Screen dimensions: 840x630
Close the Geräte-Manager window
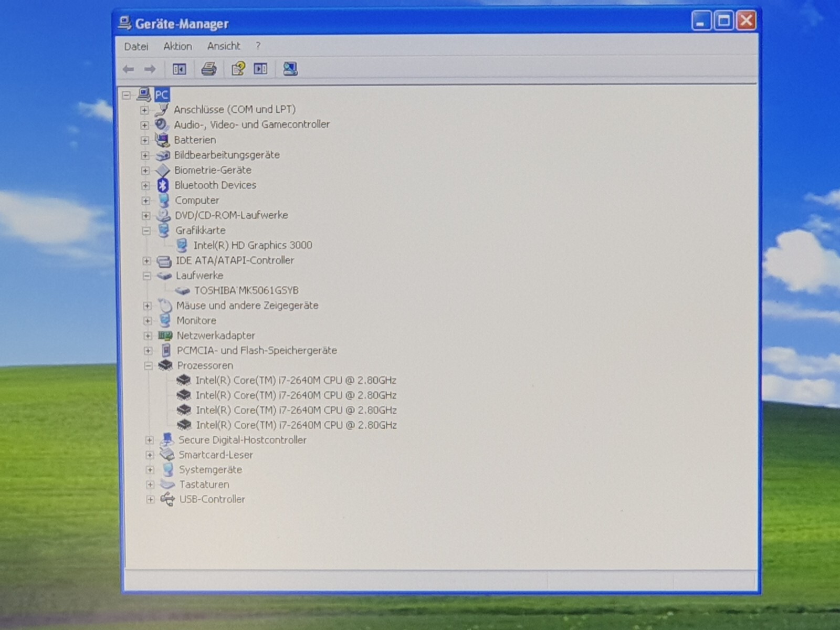(747, 21)
